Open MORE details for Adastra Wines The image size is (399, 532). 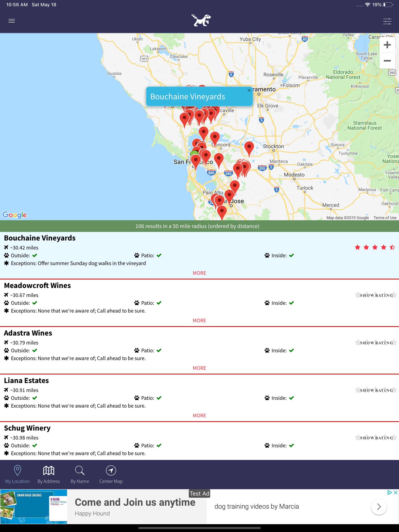(199, 368)
